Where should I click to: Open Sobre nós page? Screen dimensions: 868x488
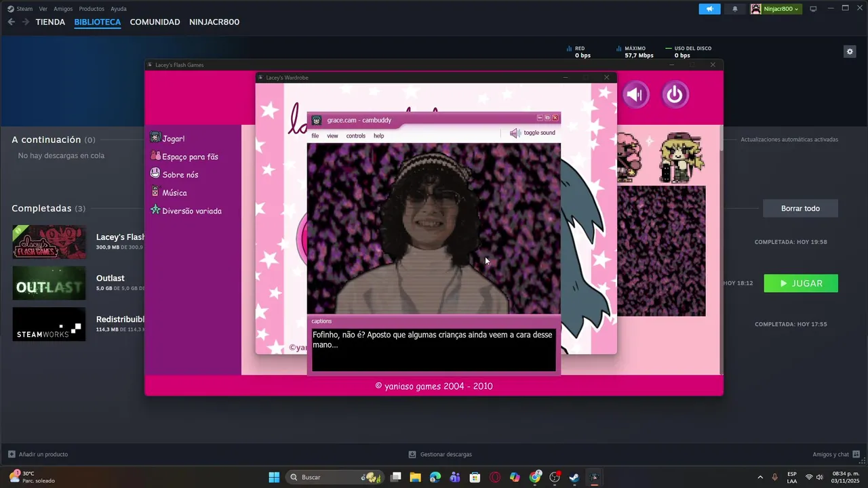pos(180,174)
